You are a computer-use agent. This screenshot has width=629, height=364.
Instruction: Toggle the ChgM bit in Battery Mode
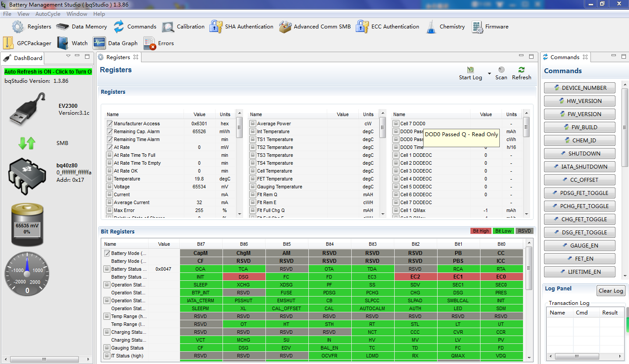click(x=244, y=253)
